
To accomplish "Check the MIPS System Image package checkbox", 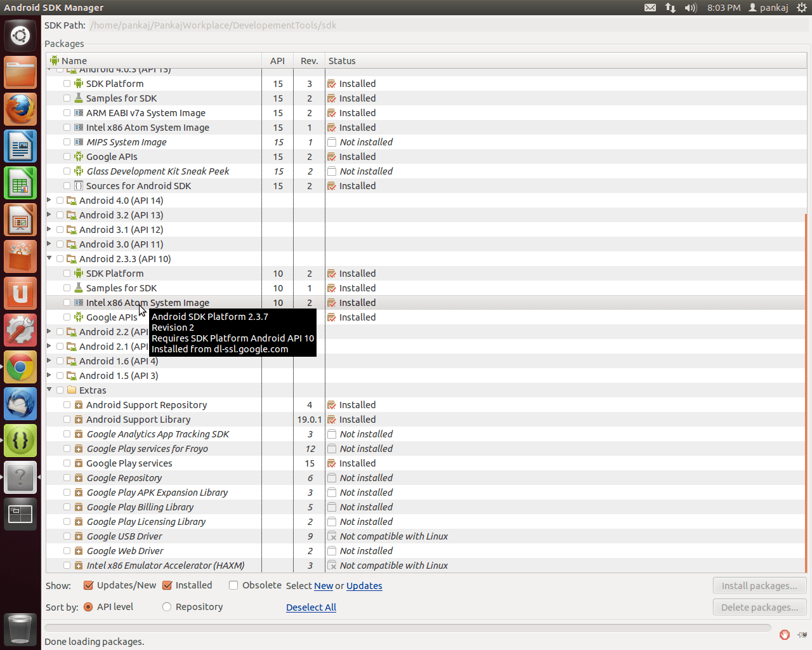I will click(67, 142).
